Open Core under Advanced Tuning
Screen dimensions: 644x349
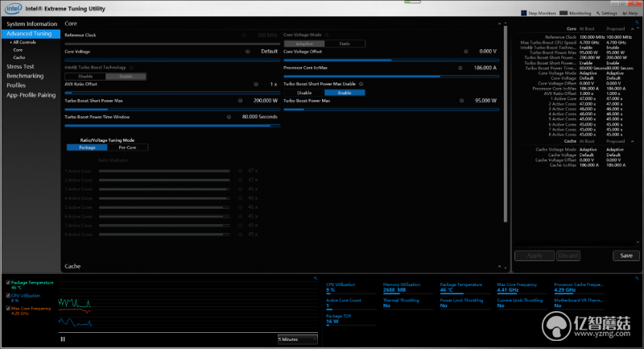click(x=18, y=50)
